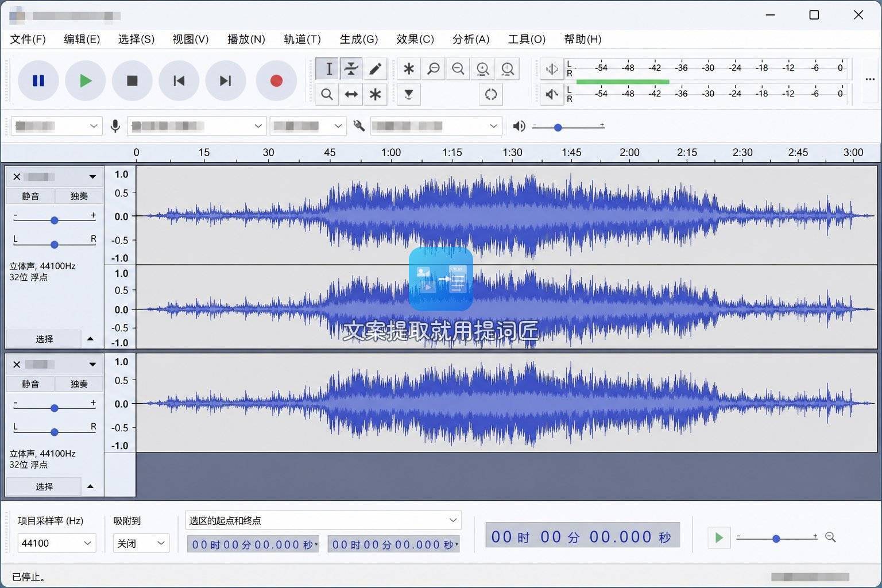Image resolution: width=882 pixels, height=588 pixels.
Task: Adjust first track L/R pan slider
Action: pos(55,243)
